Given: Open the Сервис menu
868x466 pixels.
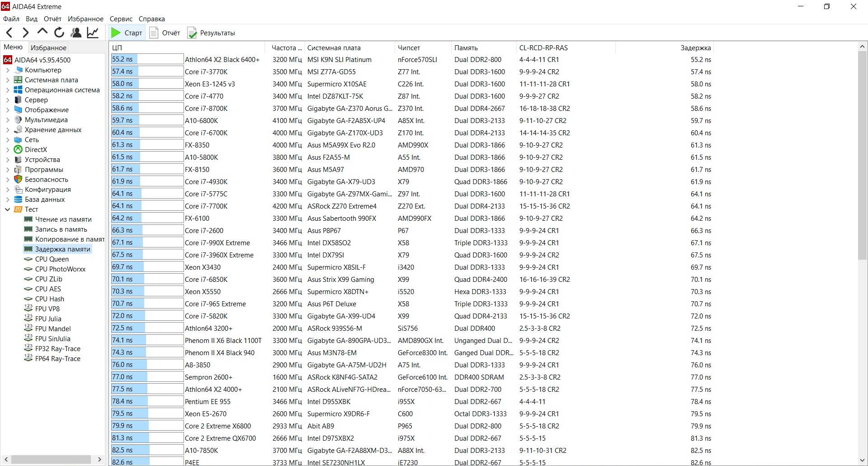Looking at the screenshot, I should pos(121,19).
